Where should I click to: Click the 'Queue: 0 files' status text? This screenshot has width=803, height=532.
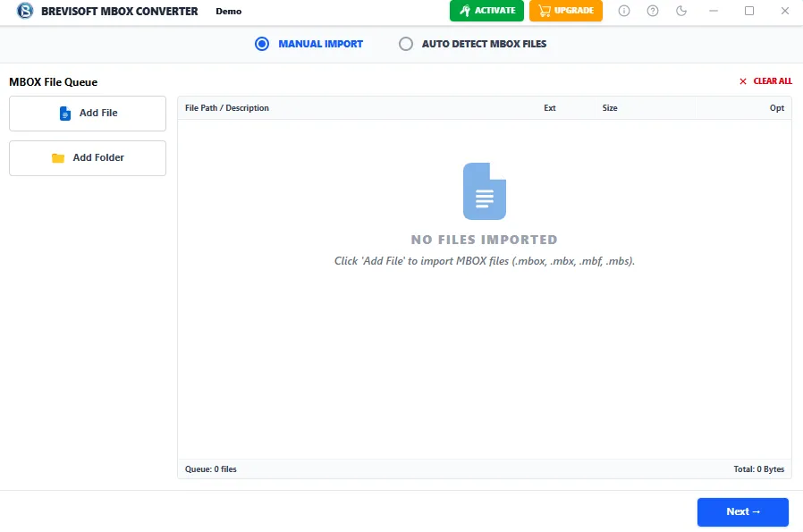pos(211,469)
